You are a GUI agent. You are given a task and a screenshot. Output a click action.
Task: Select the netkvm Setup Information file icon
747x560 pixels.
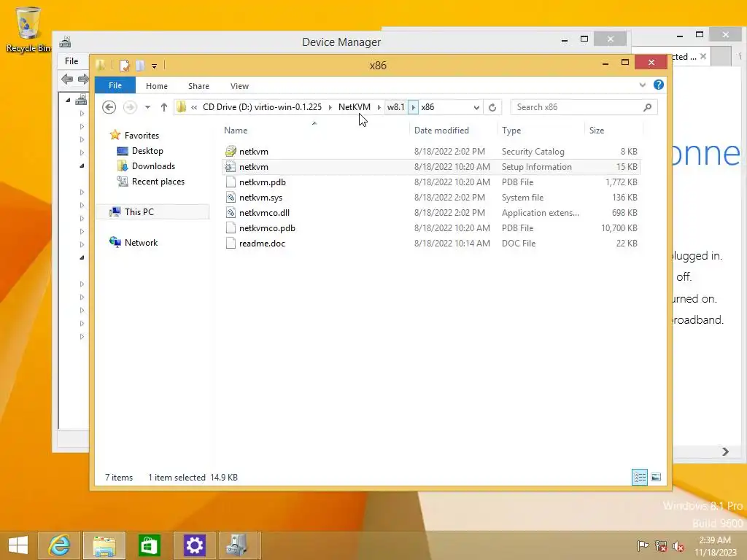[231, 167]
